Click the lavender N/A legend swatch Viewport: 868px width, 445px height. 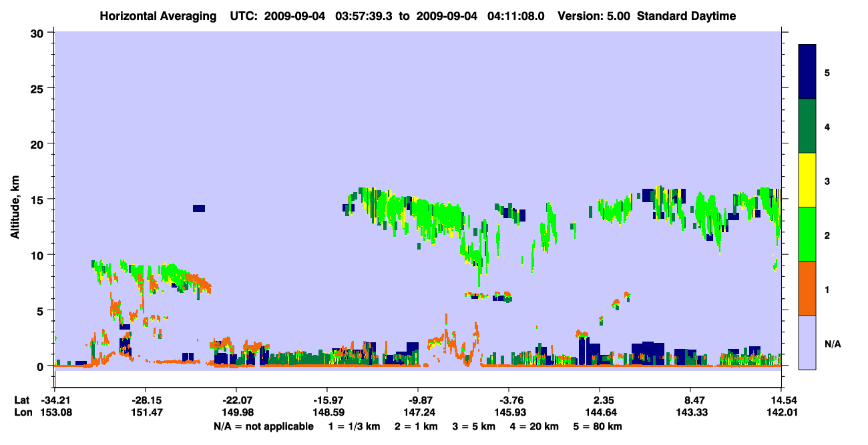coord(807,342)
